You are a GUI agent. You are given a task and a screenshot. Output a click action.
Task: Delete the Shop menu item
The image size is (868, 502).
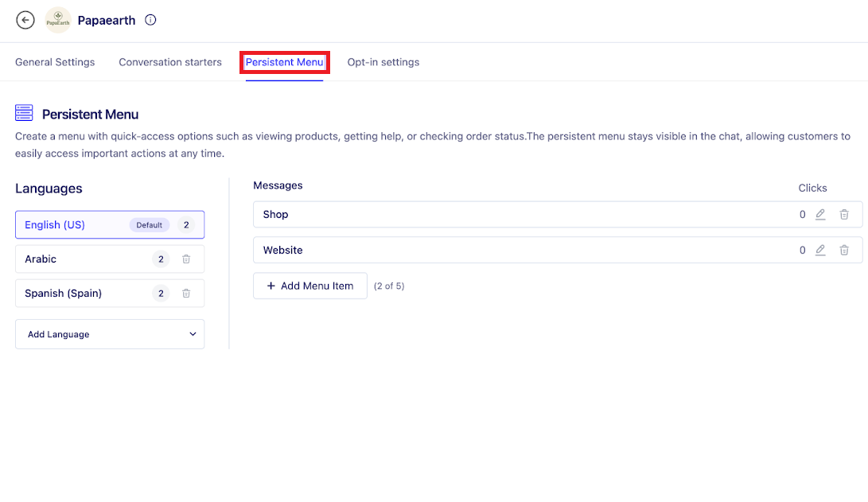[x=844, y=214]
